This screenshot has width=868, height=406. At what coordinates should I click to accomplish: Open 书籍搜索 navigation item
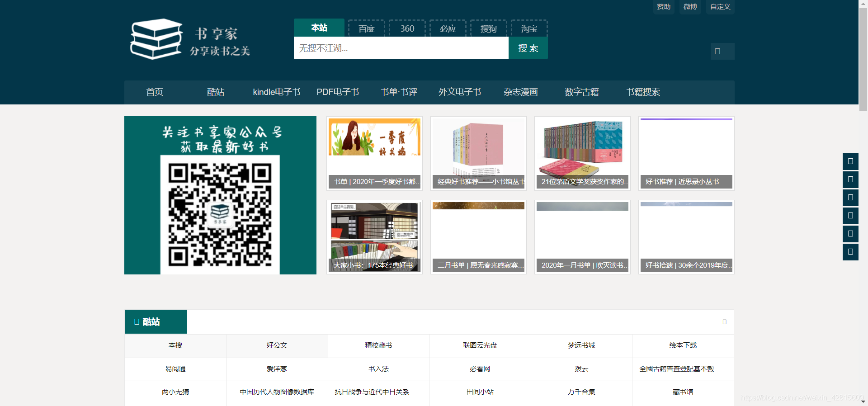point(643,92)
